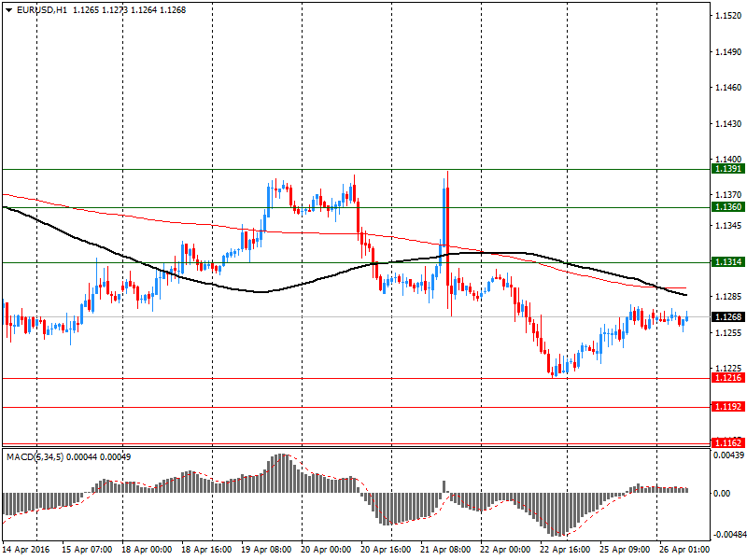Select the 1.1391 green resistance level label
The image size is (747, 560).
tap(728, 169)
